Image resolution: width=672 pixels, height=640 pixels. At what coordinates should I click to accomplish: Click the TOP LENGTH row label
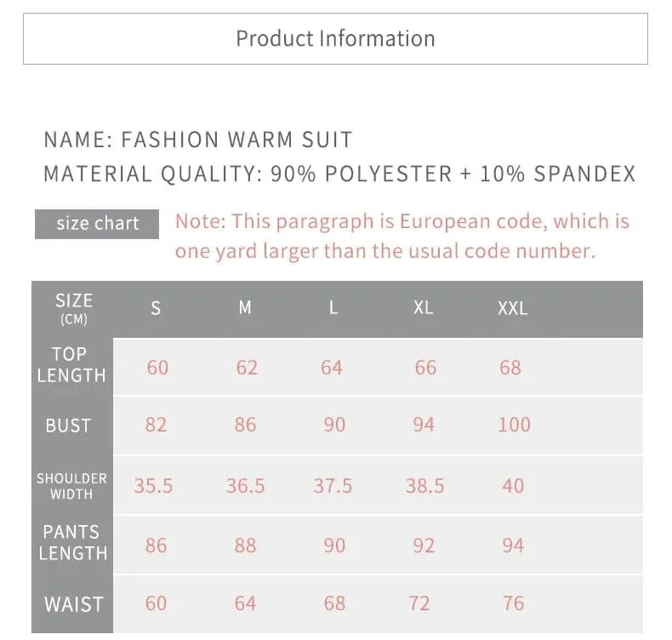(71, 365)
